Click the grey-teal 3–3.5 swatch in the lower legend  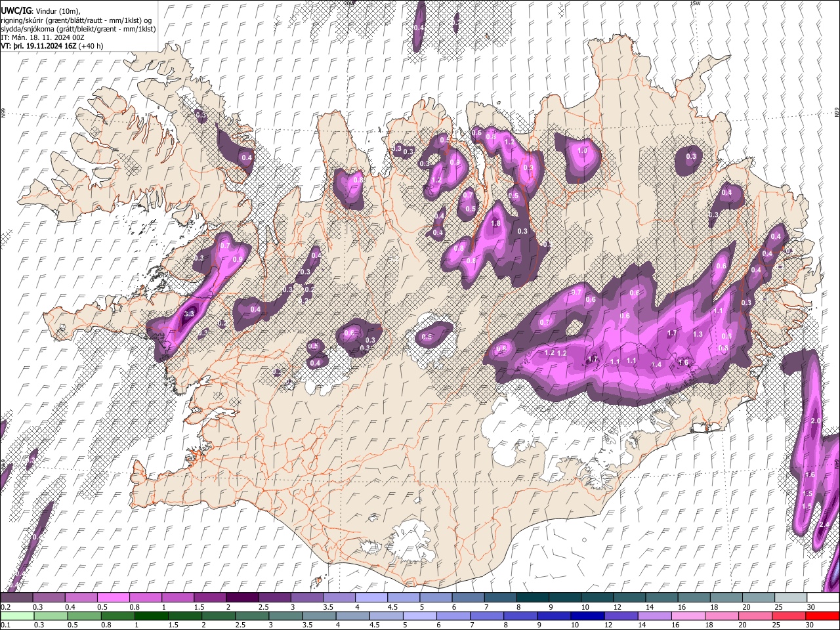pos(286,616)
